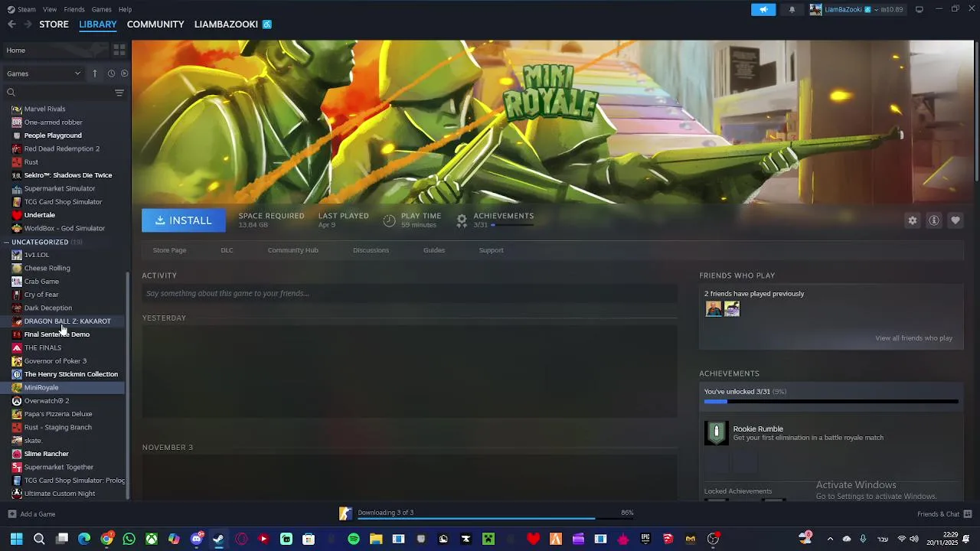Open the LIAMBAZOOKI profile tab

pyautogui.click(x=226, y=24)
